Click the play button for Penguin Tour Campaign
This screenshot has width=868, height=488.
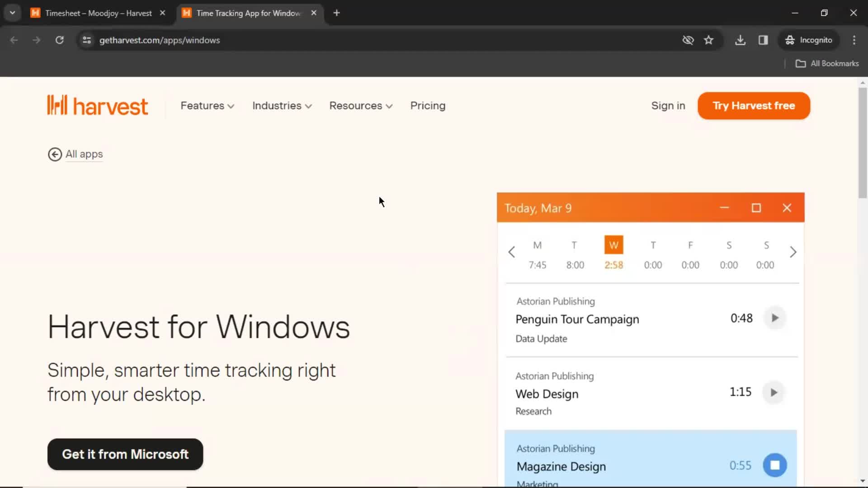[x=775, y=318]
